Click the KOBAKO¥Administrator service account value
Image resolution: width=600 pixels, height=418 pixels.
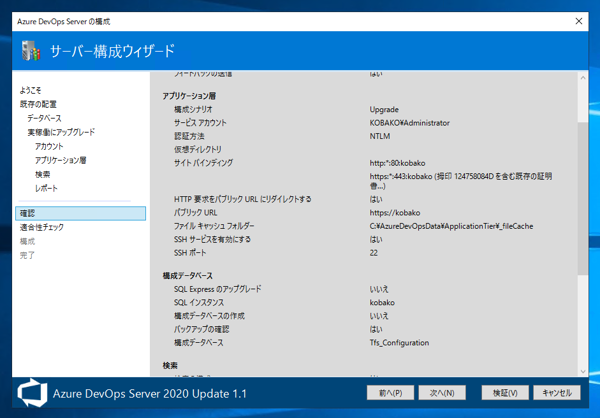click(409, 123)
